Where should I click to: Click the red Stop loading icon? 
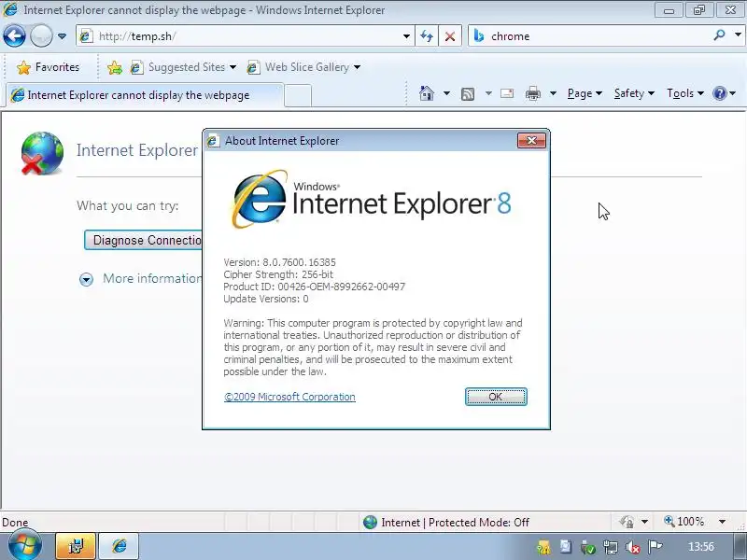[450, 36]
